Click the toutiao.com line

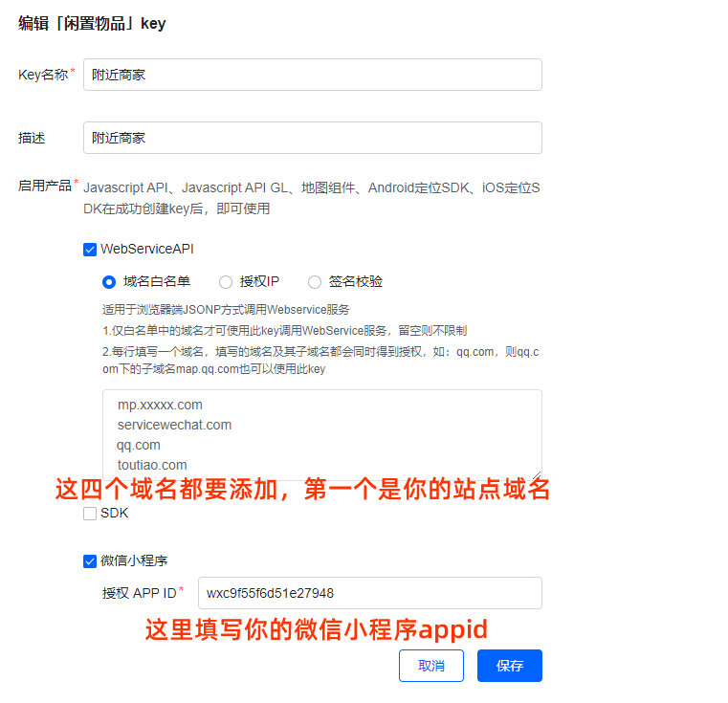point(152,465)
